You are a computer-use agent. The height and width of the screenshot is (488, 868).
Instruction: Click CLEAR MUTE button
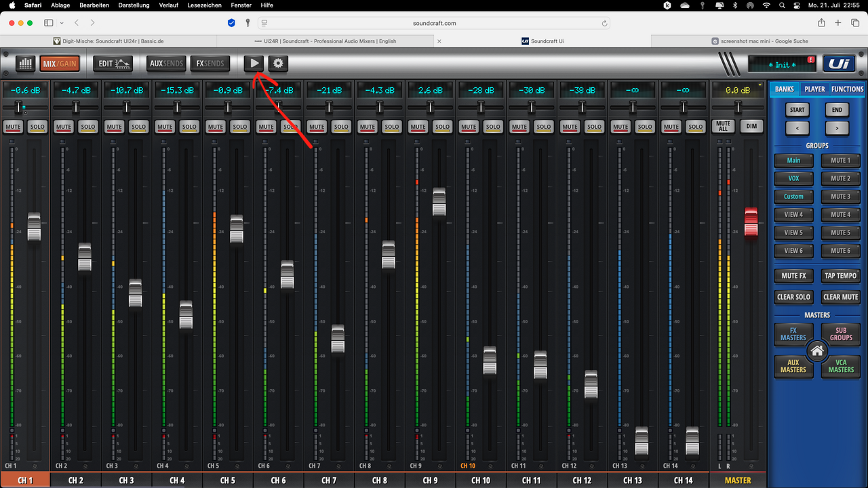(x=840, y=297)
